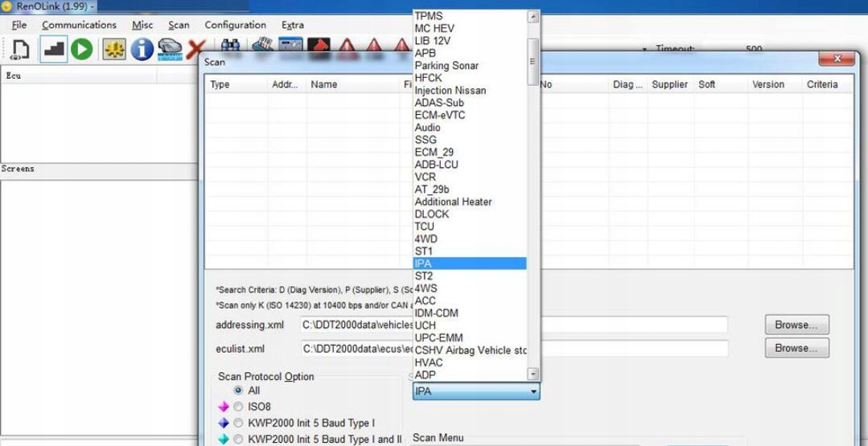Click the dropdown scrollbar down arrow
The width and height of the screenshot is (868, 446).
pyautogui.click(x=533, y=374)
